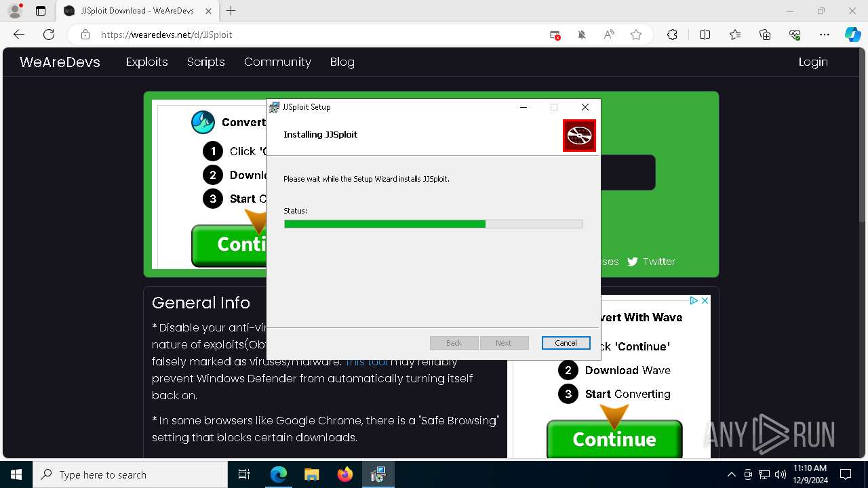Add page to favorites with the star icon

tap(636, 35)
